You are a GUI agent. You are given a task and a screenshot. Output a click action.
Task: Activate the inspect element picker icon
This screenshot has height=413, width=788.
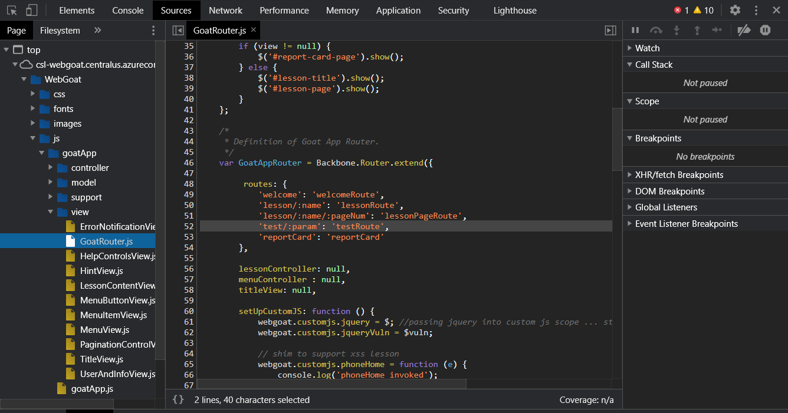(12, 10)
